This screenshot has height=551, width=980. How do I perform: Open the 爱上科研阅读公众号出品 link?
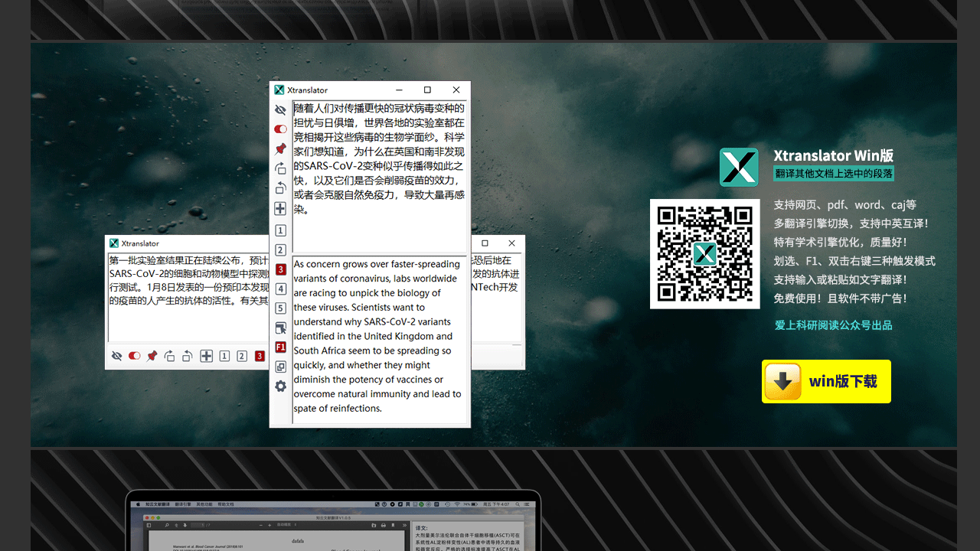click(833, 324)
